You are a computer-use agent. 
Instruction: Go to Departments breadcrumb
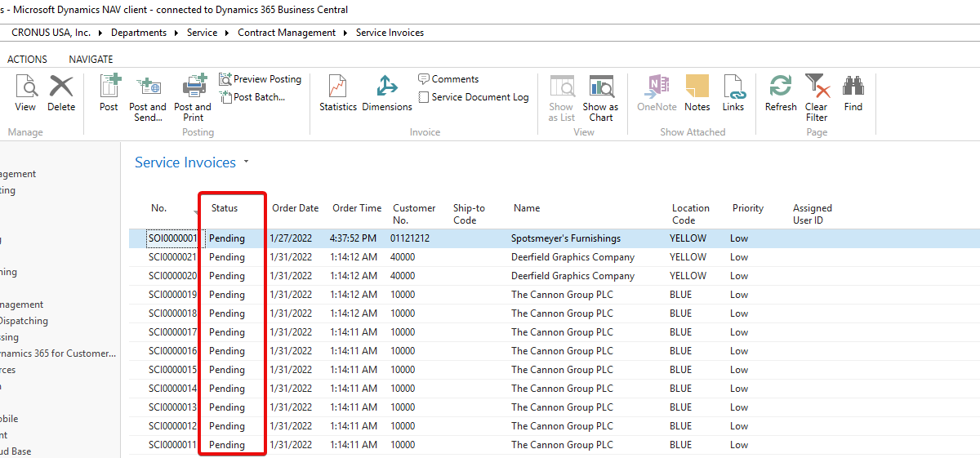[139, 33]
